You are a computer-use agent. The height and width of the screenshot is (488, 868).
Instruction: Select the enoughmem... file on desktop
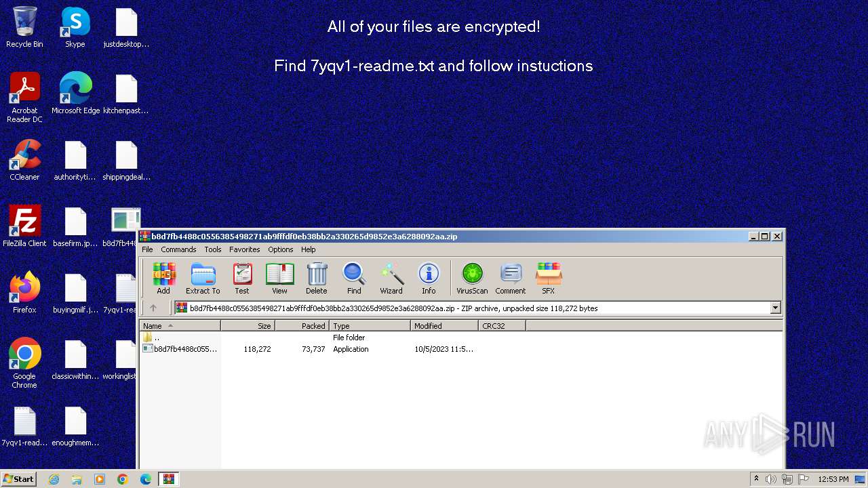point(75,427)
